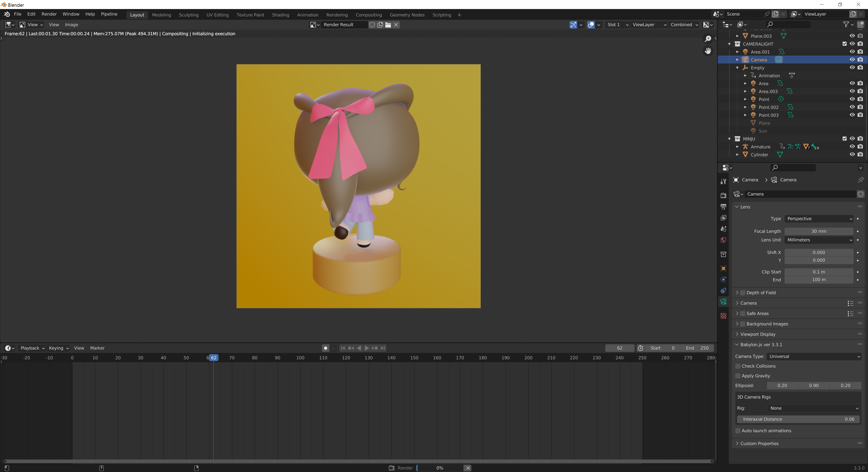
Task: Cancel the render with the X button
Action: tap(468, 468)
